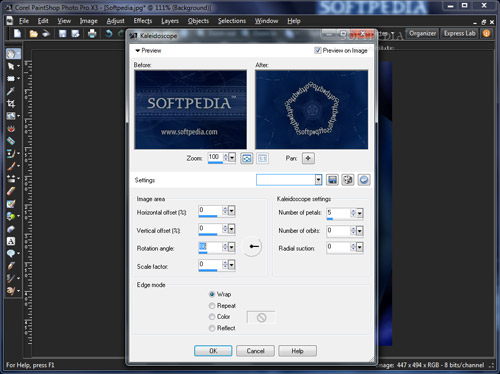Click the rotation angle dial
The width and height of the screenshot is (500, 374).
pyautogui.click(x=252, y=247)
